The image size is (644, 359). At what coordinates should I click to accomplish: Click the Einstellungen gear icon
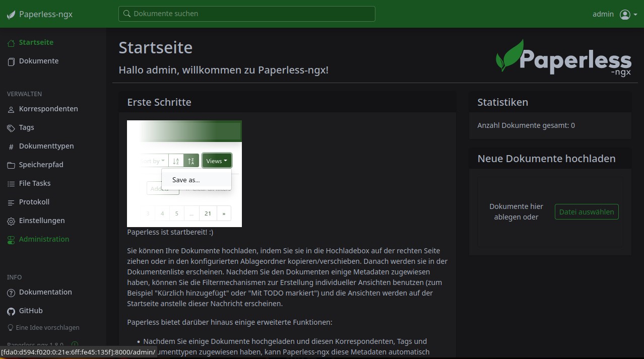pos(11,221)
